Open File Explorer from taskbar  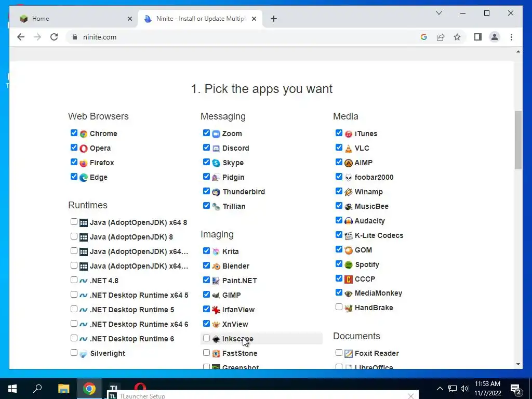63,389
